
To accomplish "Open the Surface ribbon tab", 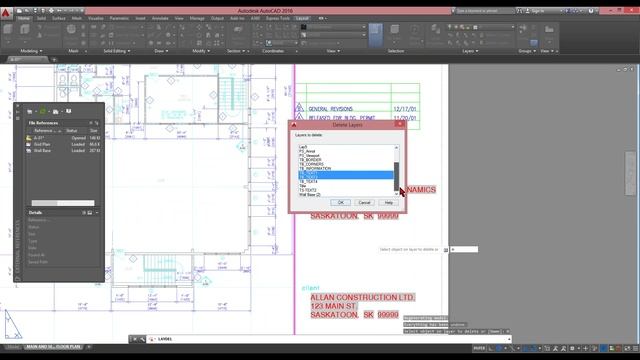I will click(59, 18).
